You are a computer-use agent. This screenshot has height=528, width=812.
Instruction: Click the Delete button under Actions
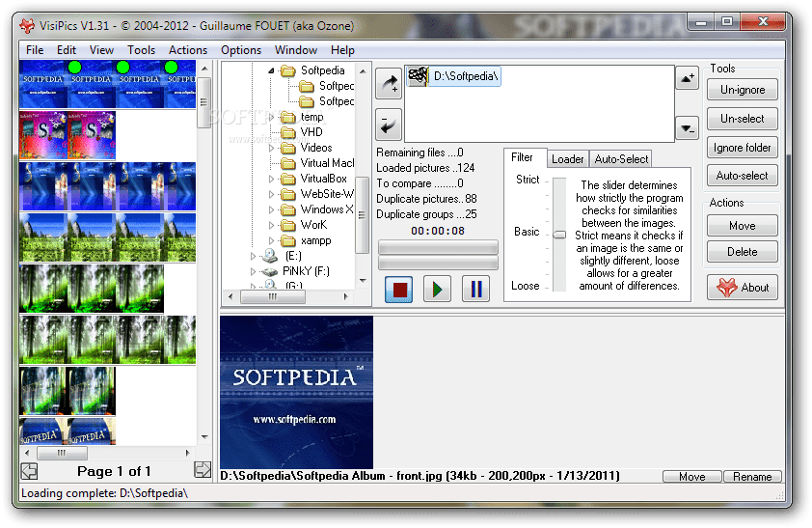click(742, 252)
